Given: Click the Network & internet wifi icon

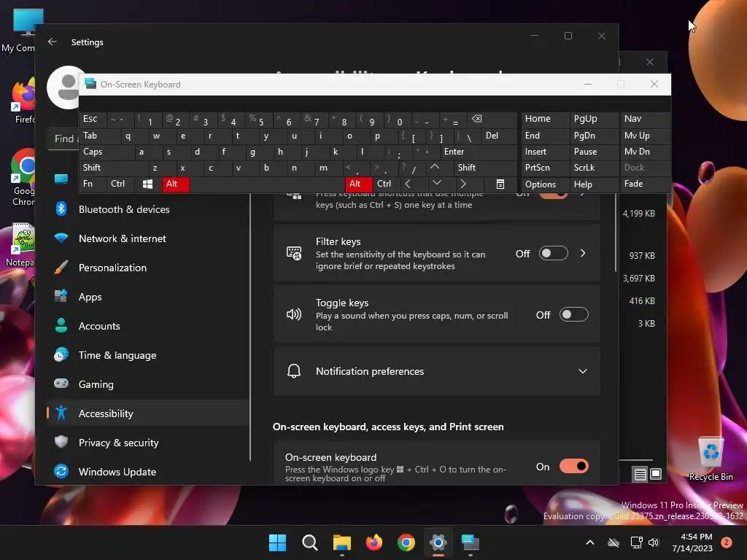Looking at the screenshot, I should [x=61, y=238].
